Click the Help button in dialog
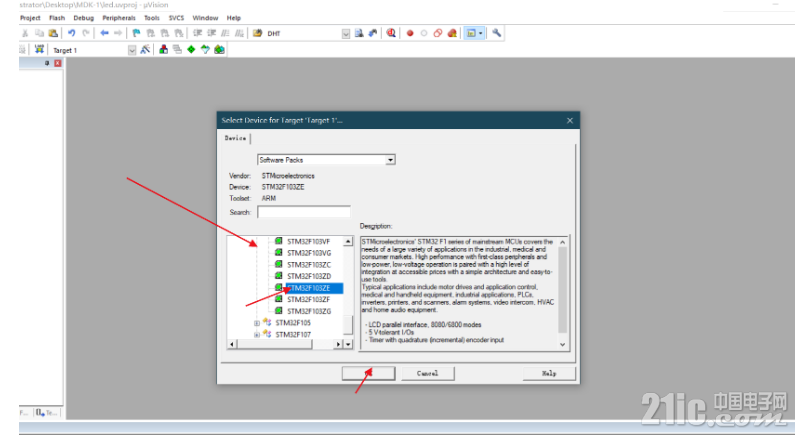The height and width of the screenshot is (435, 795). pyautogui.click(x=549, y=373)
